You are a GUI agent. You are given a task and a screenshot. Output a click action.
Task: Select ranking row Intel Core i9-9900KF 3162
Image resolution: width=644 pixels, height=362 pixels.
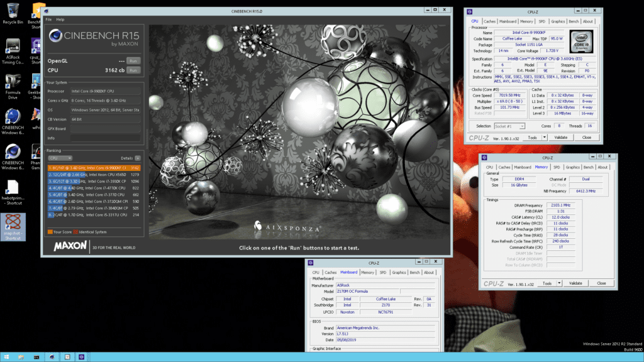click(x=94, y=168)
